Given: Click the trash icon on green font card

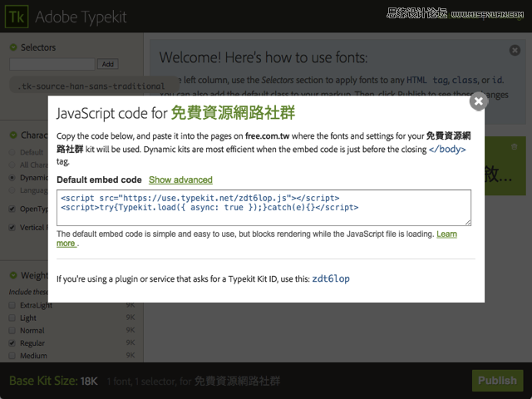Looking at the screenshot, I should click(x=514, y=146).
